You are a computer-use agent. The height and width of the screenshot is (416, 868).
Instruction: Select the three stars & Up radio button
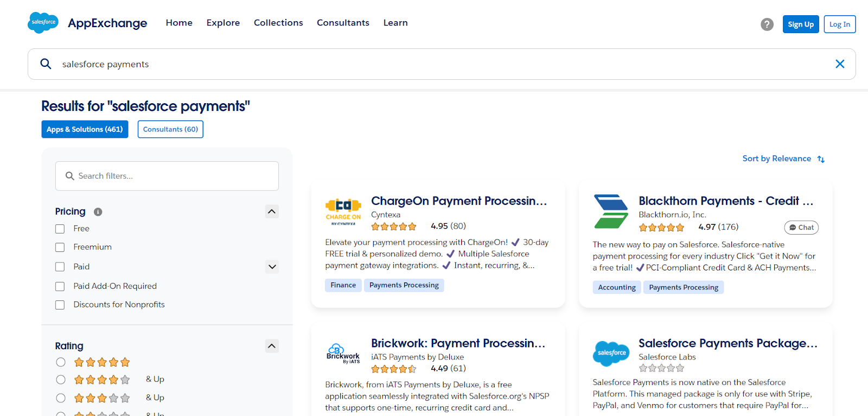[61, 398]
